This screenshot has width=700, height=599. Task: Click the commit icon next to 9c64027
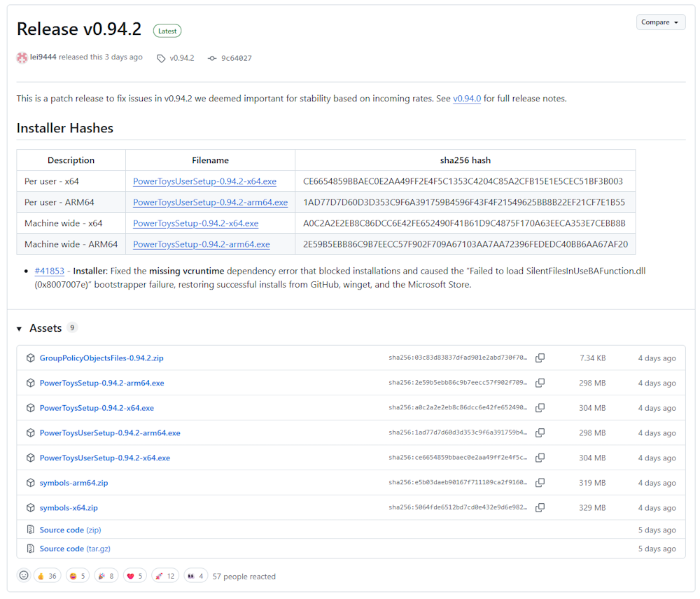(212, 59)
